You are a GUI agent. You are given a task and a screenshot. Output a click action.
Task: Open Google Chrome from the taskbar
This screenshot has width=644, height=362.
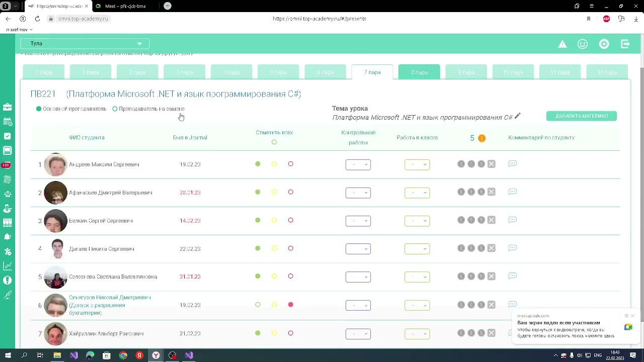click(x=123, y=355)
